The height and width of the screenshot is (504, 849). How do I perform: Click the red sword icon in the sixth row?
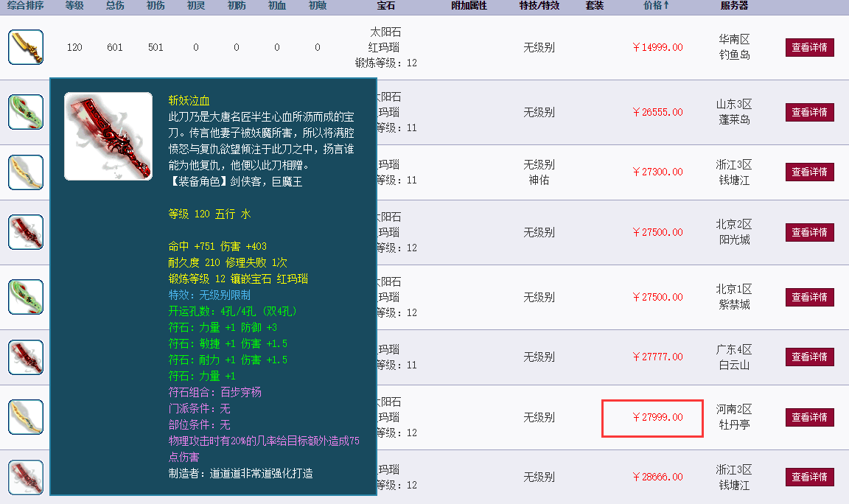click(x=25, y=357)
